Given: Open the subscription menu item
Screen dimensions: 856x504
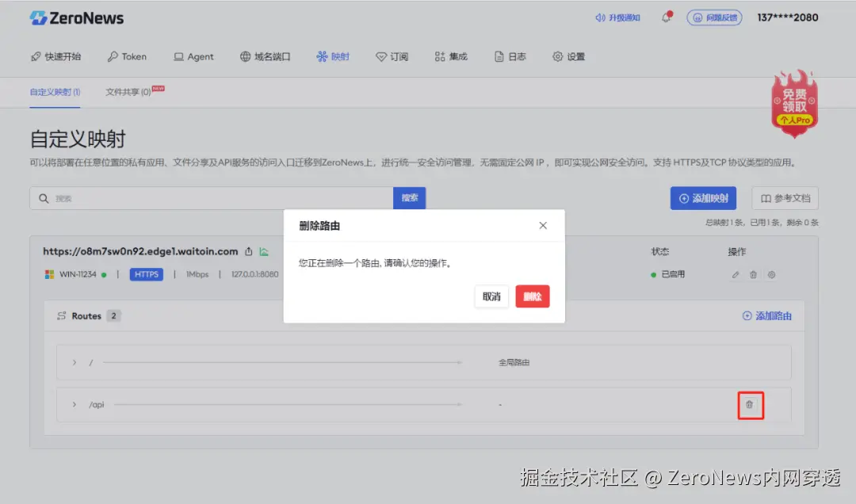Looking at the screenshot, I should [x=392, y=56].
